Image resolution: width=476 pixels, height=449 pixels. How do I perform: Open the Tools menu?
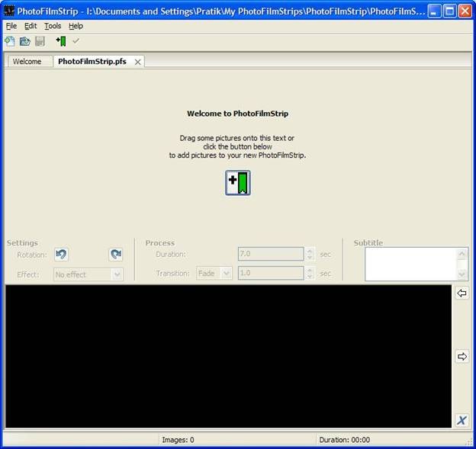(53, 26)
